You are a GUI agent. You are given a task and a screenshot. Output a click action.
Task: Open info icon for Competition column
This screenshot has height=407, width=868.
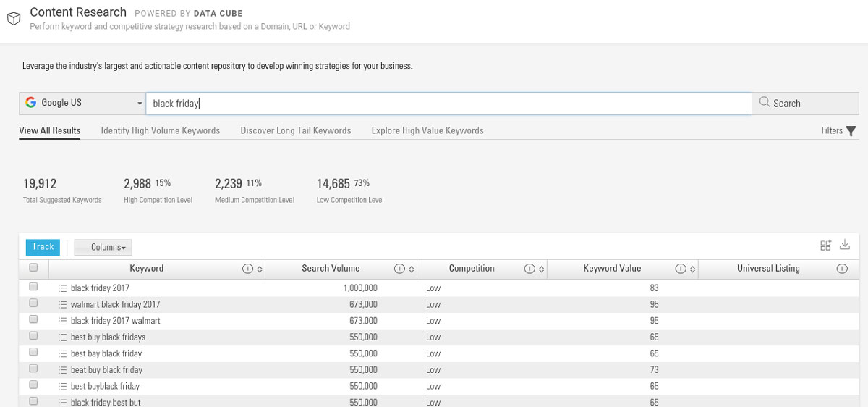(529, 269)
